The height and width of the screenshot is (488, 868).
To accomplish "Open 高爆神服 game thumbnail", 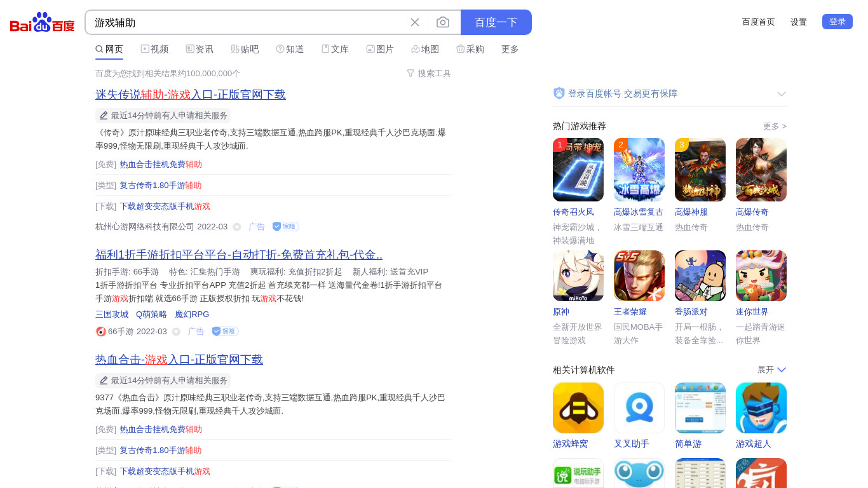I will (700, 170).
